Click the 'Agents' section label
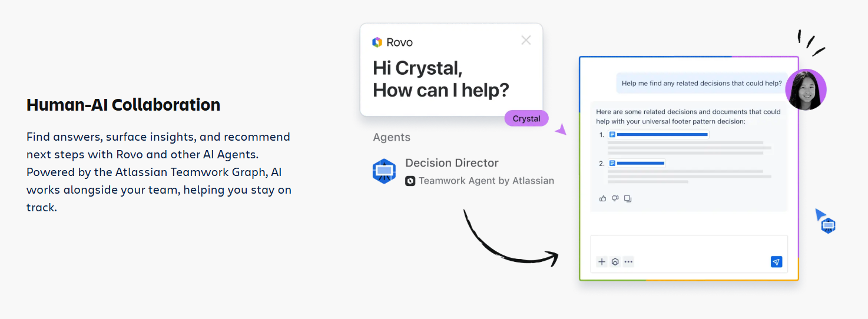The height and width of the screenshot is (319, 868). click(x=392, y=137)
